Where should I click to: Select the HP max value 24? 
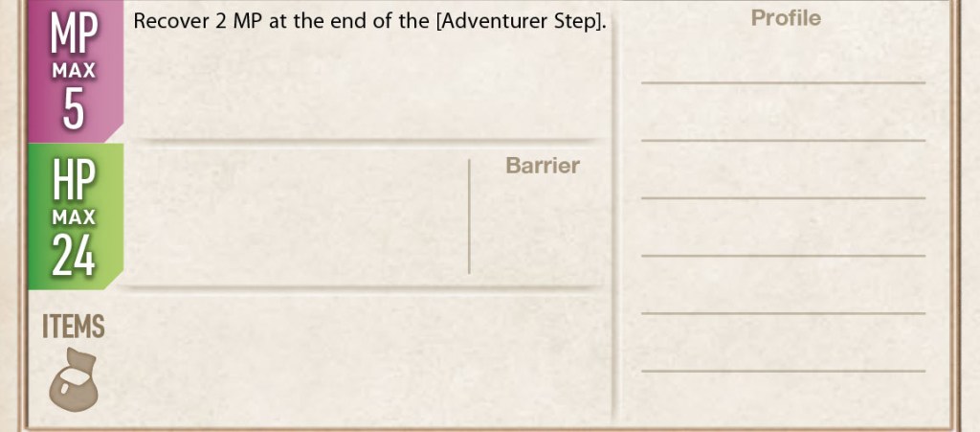pyautogui.click(x=74, y=256)
